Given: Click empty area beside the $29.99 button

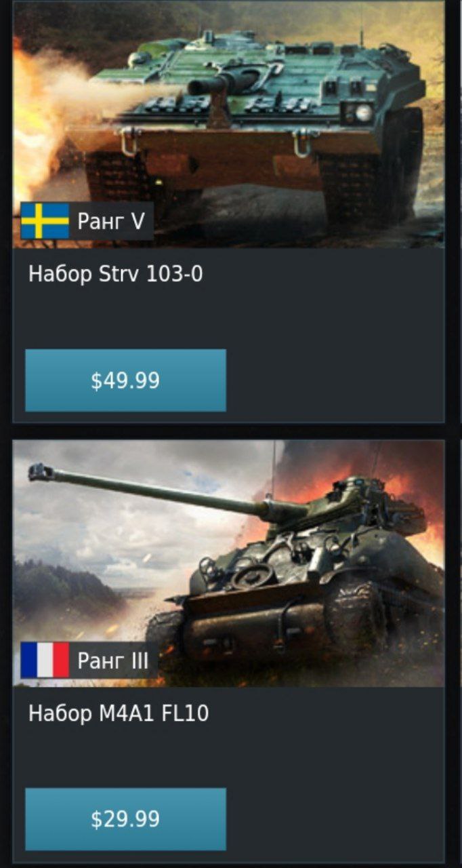Looking at the screenshot, I should [335, 819].
